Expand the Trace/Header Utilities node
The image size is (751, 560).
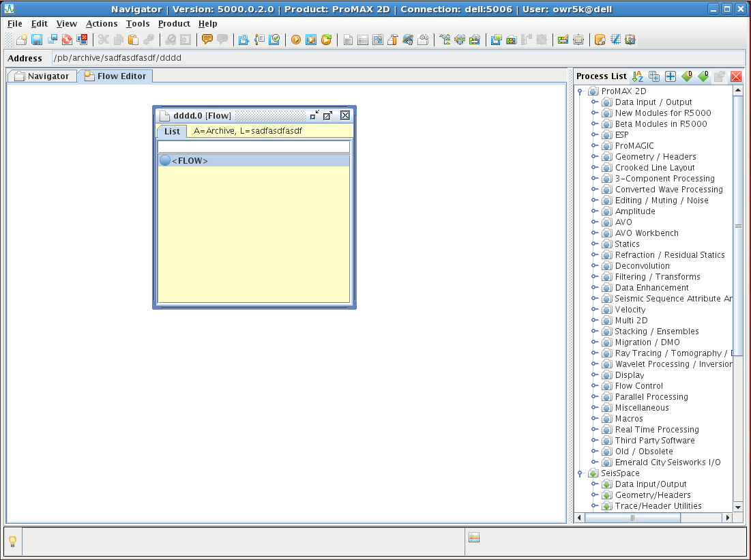click(594, 506)
